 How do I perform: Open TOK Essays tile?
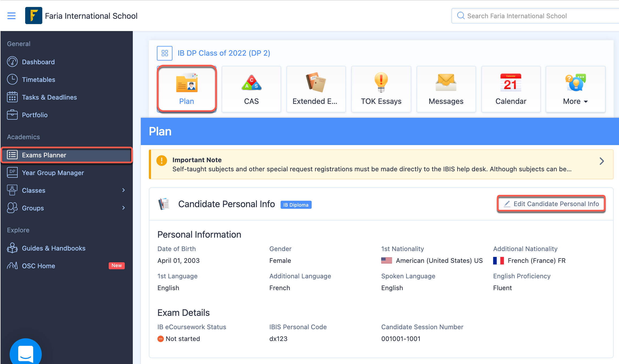pyautogui.click(x=381, y=89)
